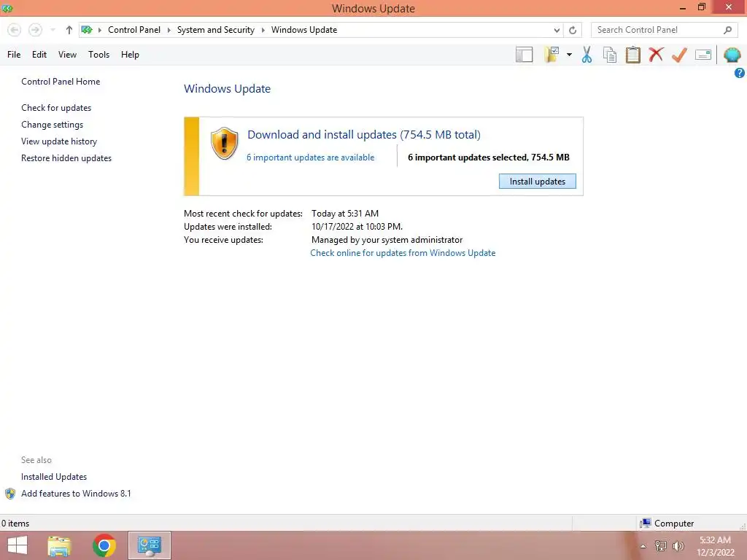Screen dimensions: 747x560
Task: Click 'Download and install updates' heading
Action: [364, 135]
